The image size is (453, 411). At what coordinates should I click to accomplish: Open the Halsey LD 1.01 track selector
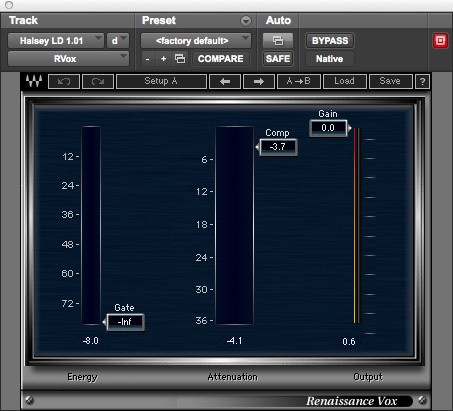coord(56,41)
